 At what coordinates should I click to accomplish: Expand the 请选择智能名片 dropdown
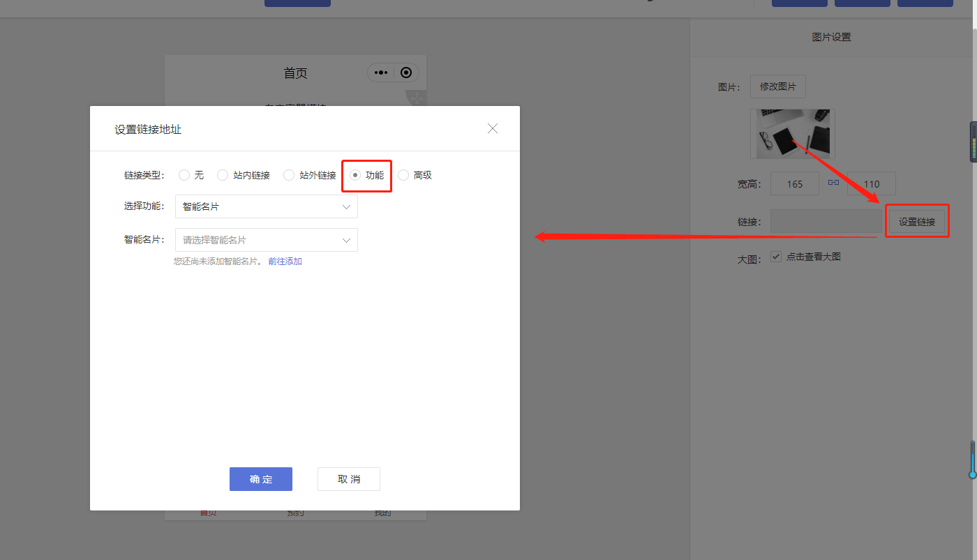[267, 240]
